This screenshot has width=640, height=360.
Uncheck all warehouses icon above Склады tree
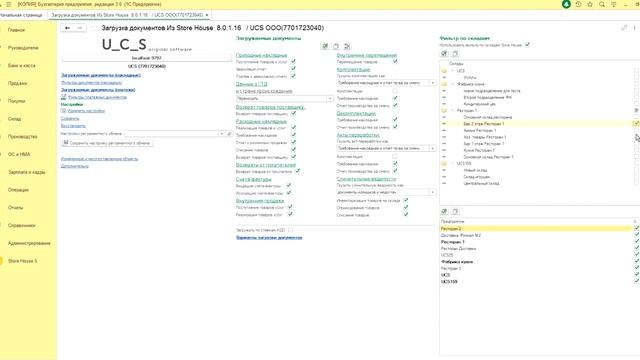click(455, 53)
